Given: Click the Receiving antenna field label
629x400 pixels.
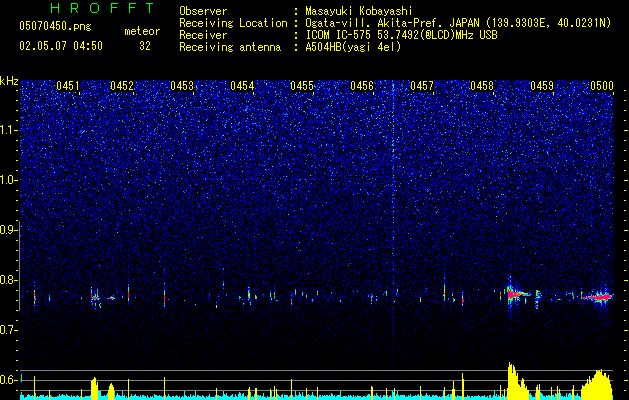Looking at the screenshot, I should click(230, 47).
